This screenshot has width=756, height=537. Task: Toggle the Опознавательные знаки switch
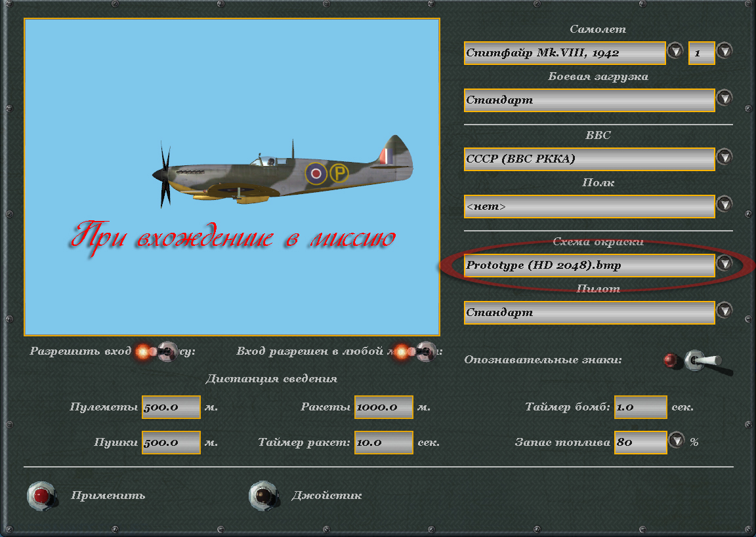click(x=696, y=360)
